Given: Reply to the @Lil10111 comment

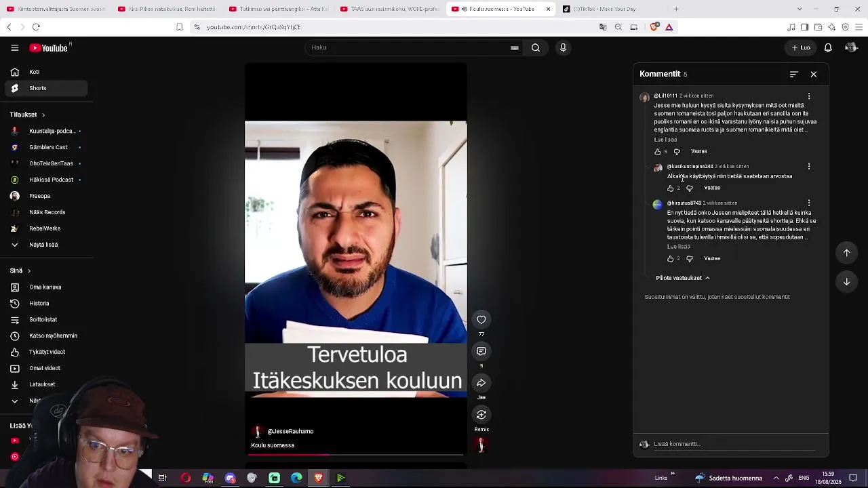Looking at the screenshot, I should click(699, 152).
